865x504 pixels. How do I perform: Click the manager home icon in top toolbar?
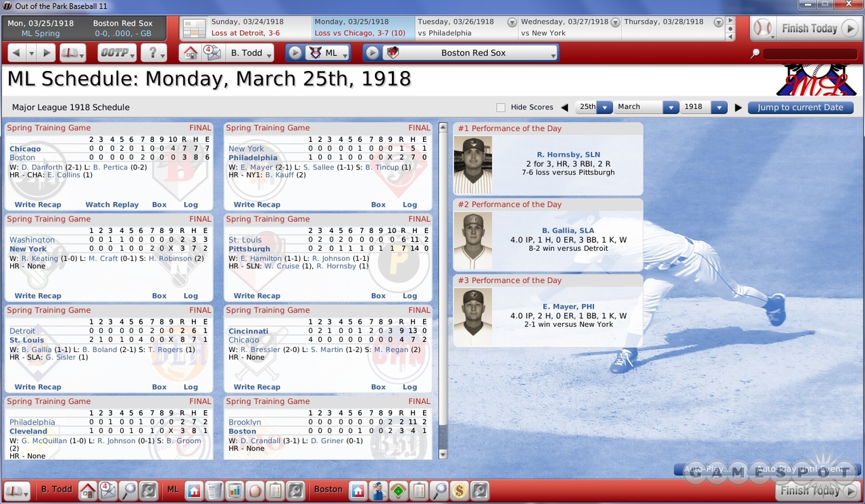tap(191, 53)
